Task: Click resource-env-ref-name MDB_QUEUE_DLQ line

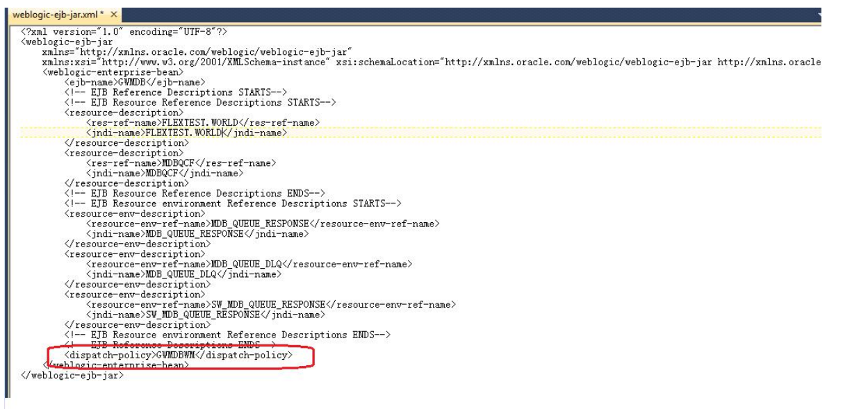Action: [249, 264]
